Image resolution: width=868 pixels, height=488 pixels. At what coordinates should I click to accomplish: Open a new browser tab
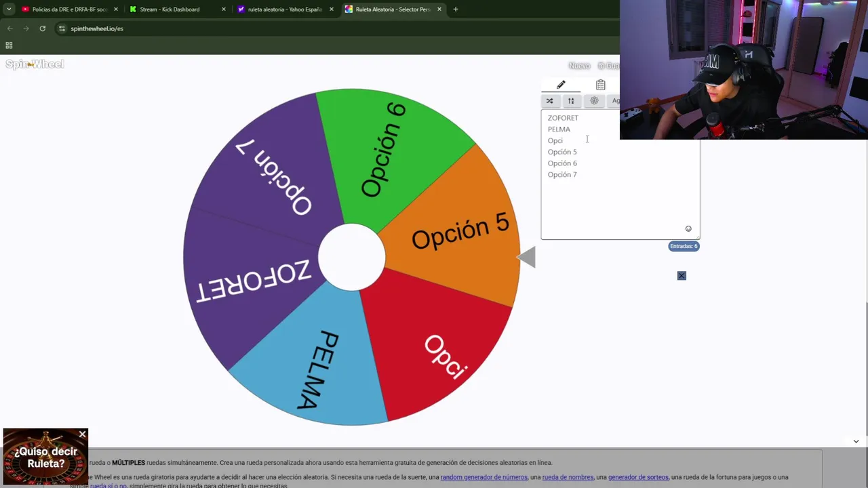coord(456,9)
